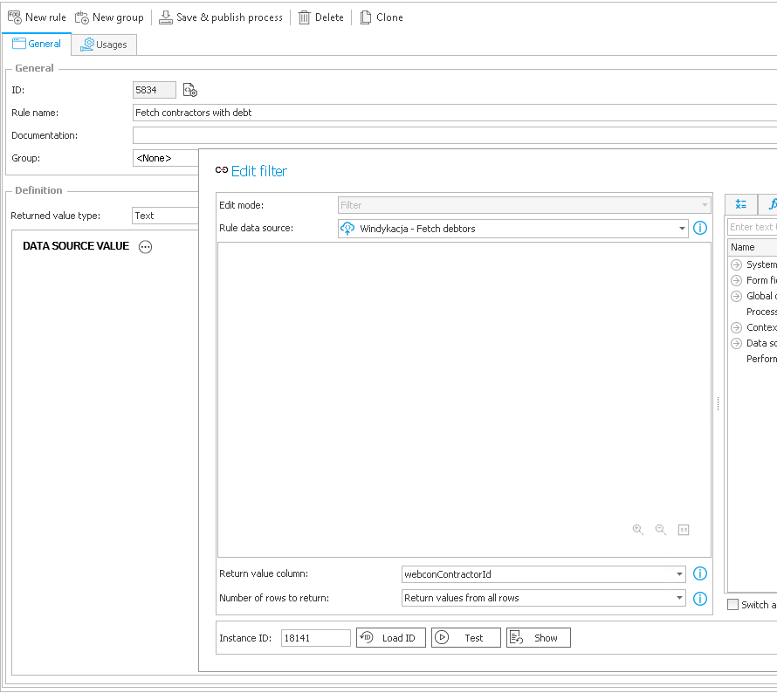Focus the Rule name input field
This screenshot has width=777, height=700.
click(x=454, y=113)
